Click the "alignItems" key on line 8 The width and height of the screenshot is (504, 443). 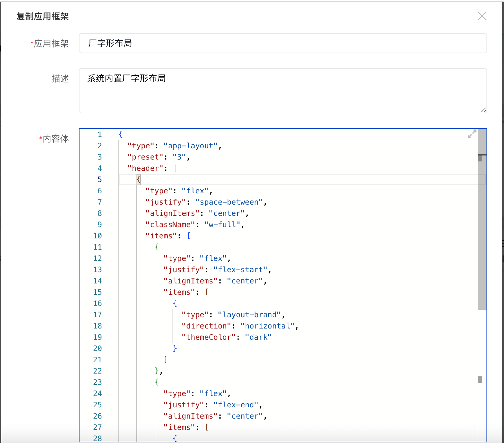click(172, 213)
